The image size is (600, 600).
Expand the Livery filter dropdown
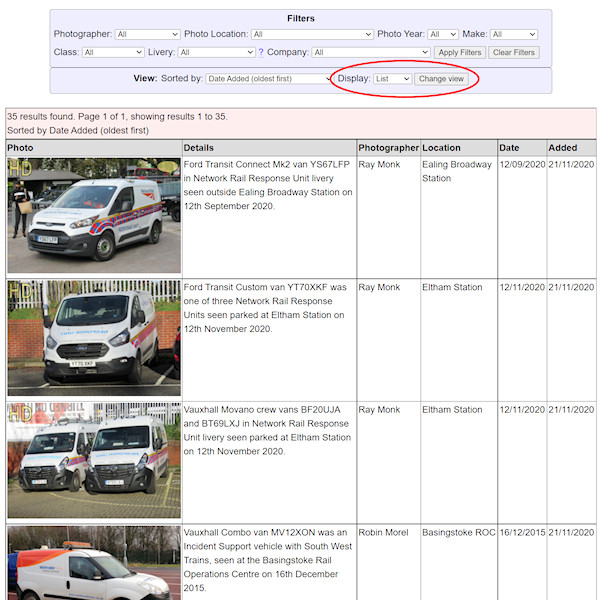(216, 52)
